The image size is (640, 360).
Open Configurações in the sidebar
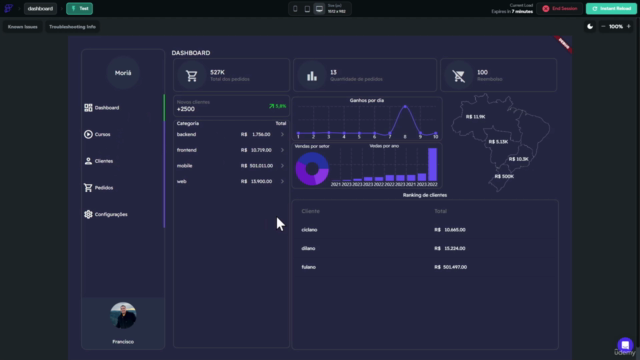click(122, 214)
